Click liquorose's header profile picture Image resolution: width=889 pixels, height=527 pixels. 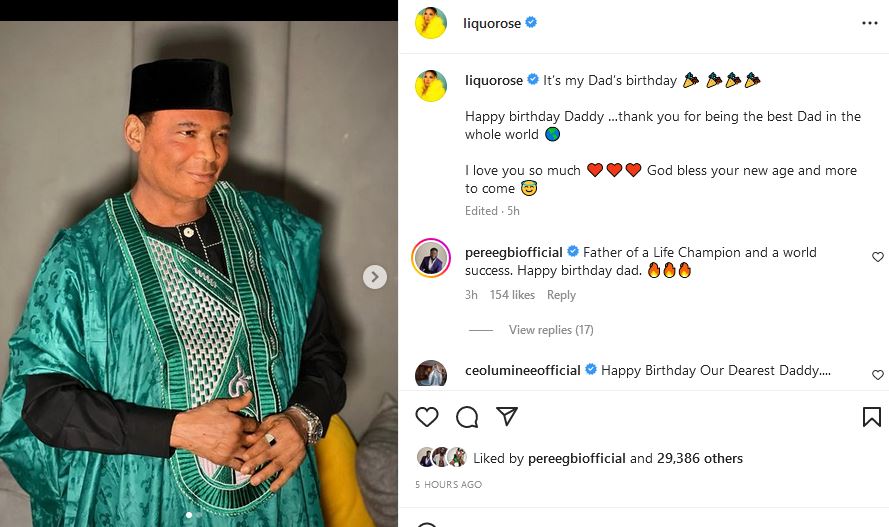(x=431, y=23)
